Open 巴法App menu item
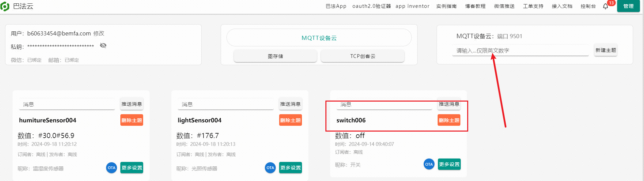 [x=336, y=6]
